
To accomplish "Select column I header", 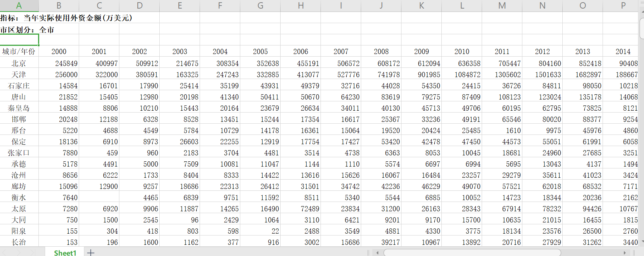I will [341, 6].
